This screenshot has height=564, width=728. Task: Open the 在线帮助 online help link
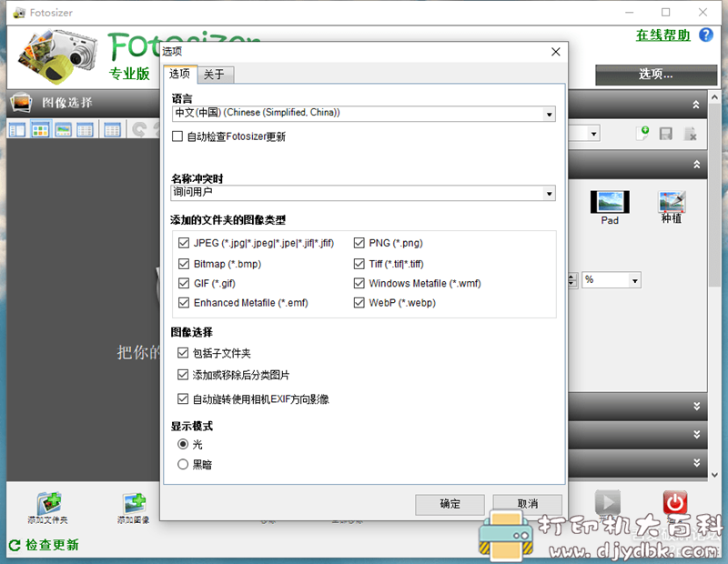[663, 35]
